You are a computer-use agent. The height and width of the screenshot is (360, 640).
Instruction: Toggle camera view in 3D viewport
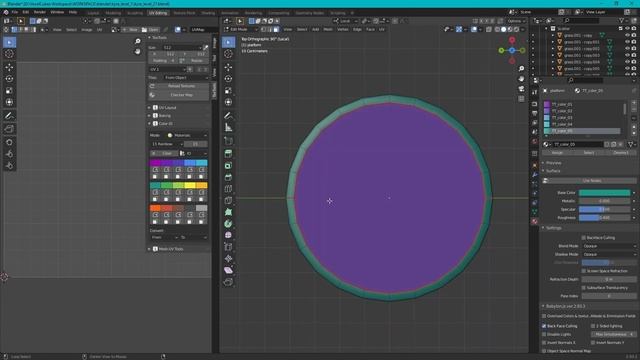(521, 89)
